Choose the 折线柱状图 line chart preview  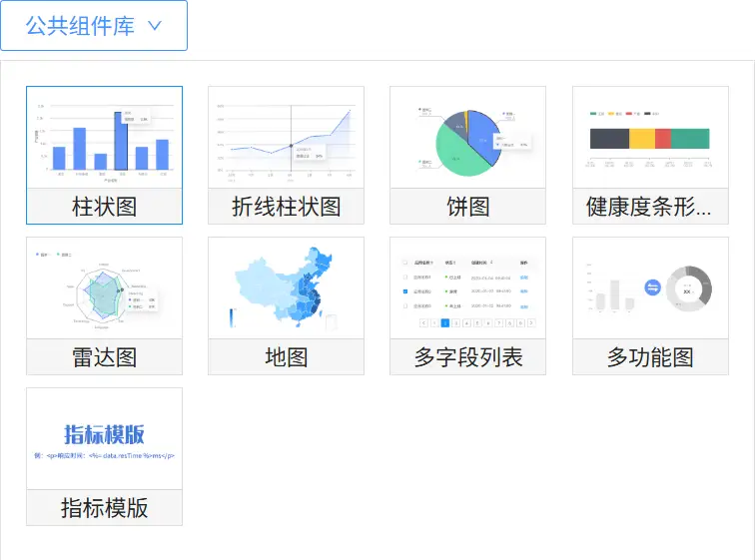pyautogui.click(x=286, y=138)
